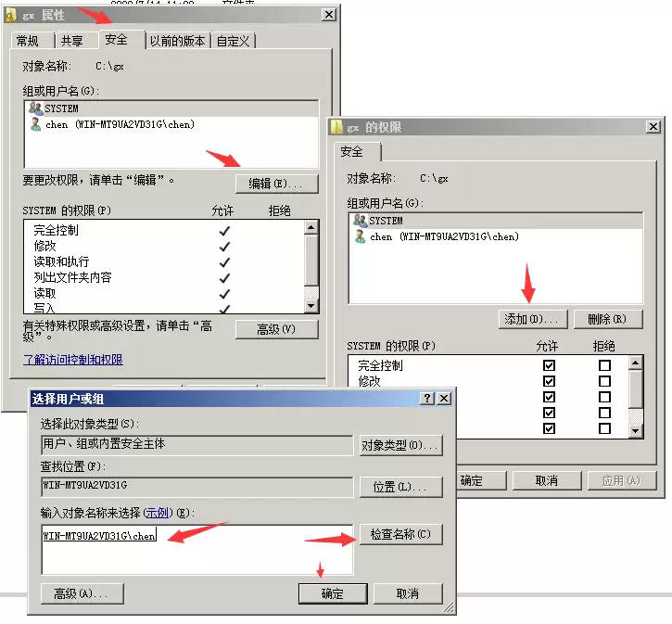This screenshot has height=624, width=672.
Task: Close the 选择用户或组 dialog
Action: coord(444,398)
